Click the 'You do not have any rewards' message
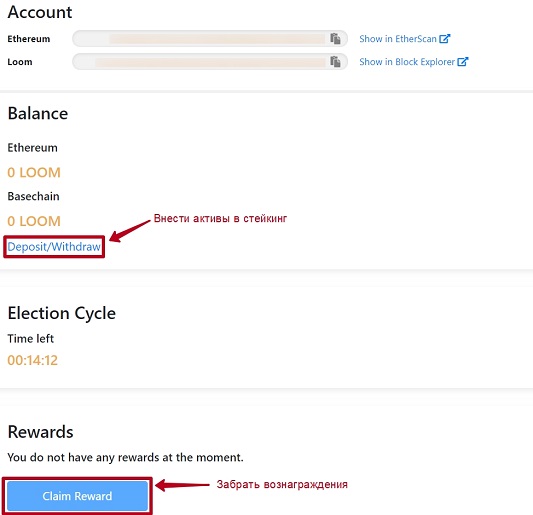 tap(125, 458)
